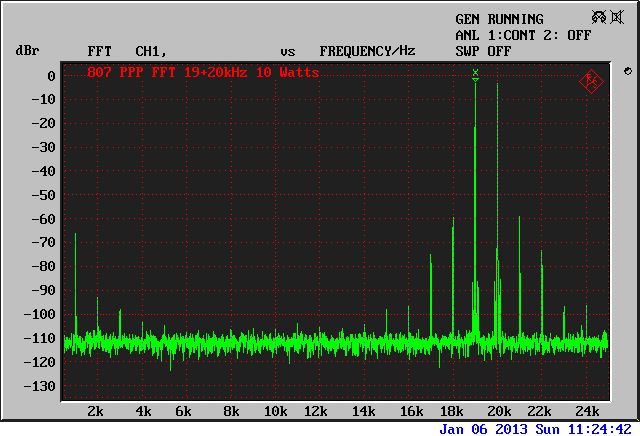Click the 10k tick on frequency axis

pyautogui.click(x=275, y=412)
